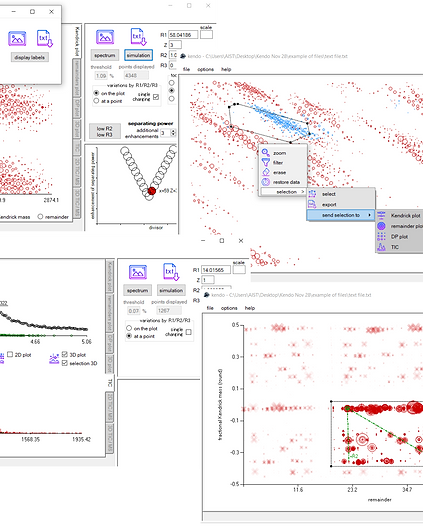Click the 'low R2 low R3' button
The width and height of the screenshot is (423, 526).
point(104,131)
